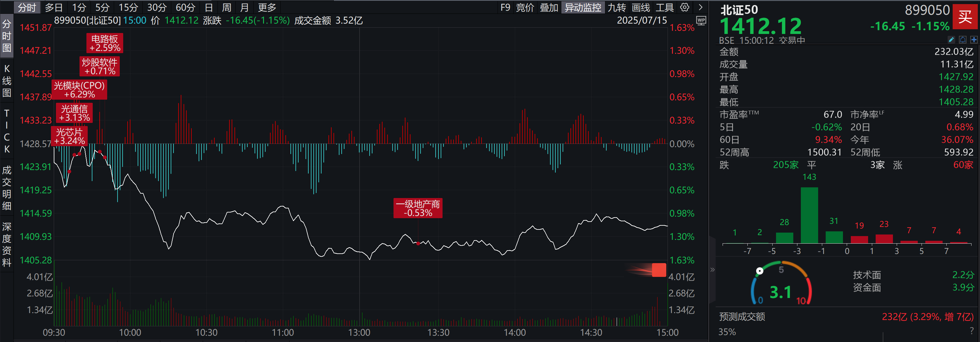The width and height of the screenshot is (980, 342).
Task: Click the F9 button in the toolbar
Action: coord(505,7)
